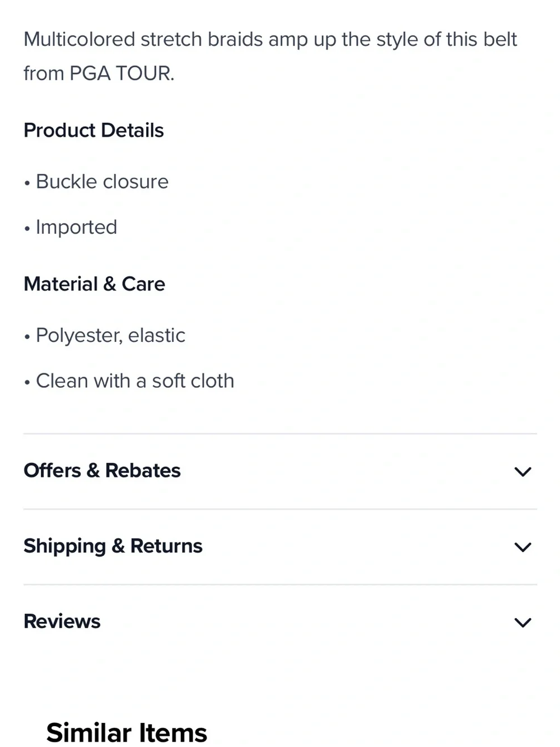Click the bullet dot before Imported
560x747 pixels.
point(27,229)
